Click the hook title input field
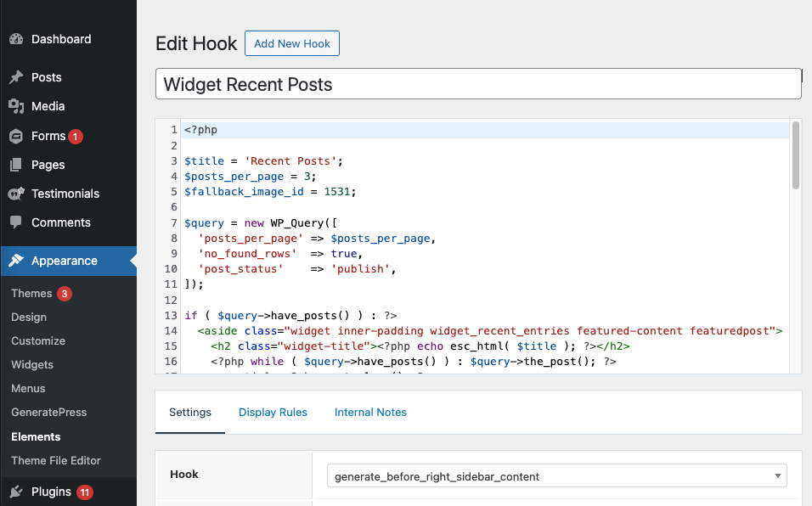The width and height of the screenshot is (812, 506). coord(478,84)
